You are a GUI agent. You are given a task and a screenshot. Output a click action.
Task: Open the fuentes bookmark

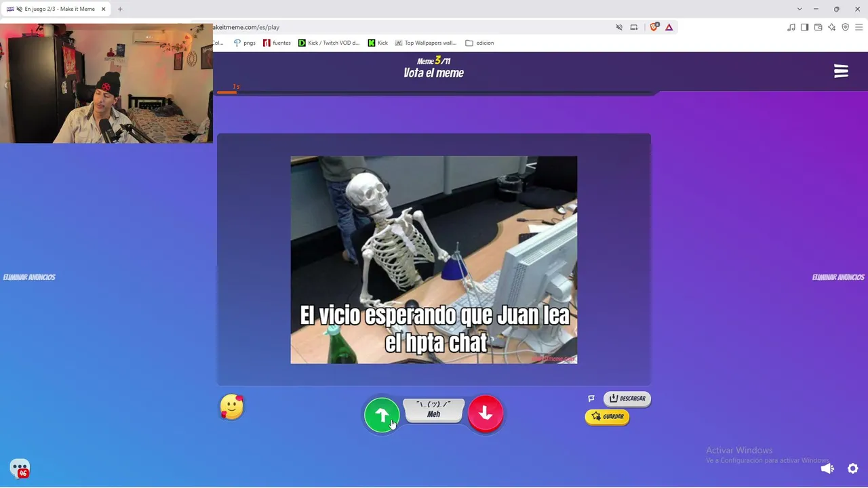(x=277, y=43)
